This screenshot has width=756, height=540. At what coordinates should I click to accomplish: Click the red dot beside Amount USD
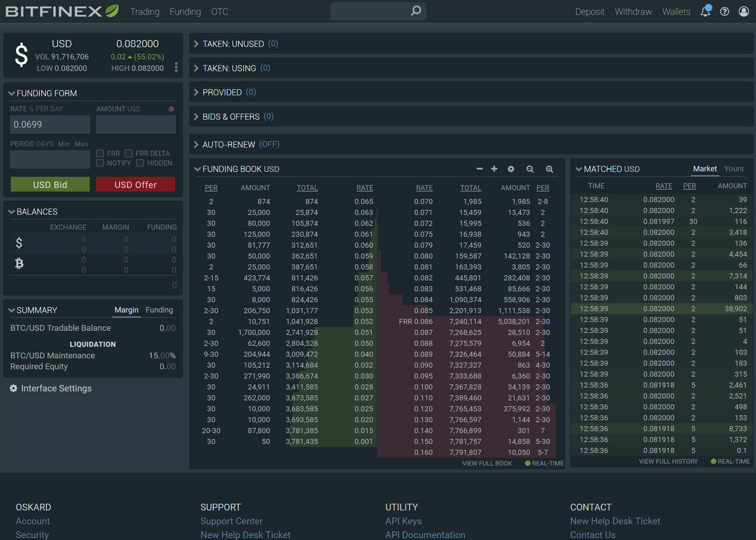pyautogui.click(x=171, y=109)
